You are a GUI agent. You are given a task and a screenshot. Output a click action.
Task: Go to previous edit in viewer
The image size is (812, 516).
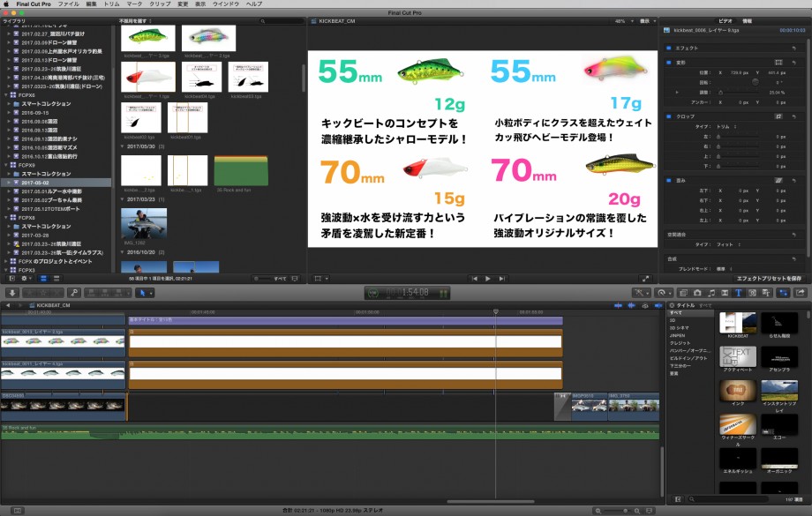(x=474, y=279)
